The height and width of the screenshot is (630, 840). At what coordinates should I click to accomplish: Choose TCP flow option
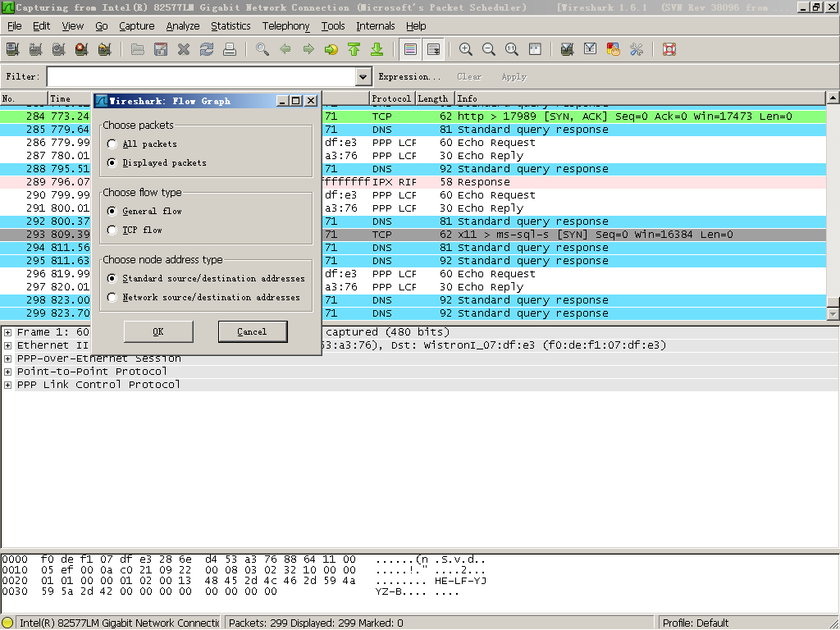tap(112, 230)
